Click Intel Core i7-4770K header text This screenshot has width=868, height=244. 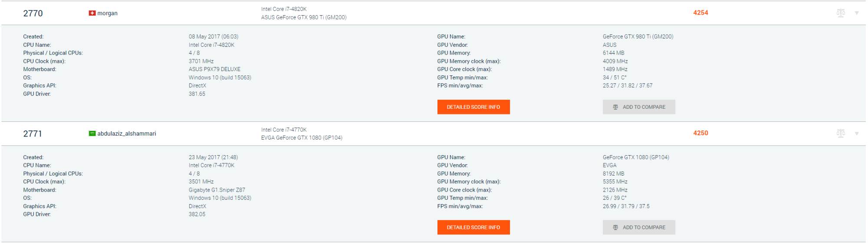click(x=284, y=130)
